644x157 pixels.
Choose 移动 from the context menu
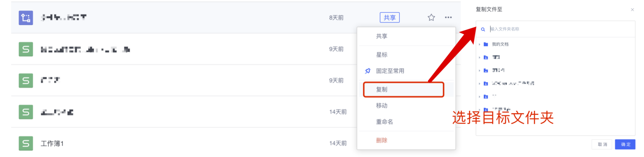pyautogui.click(x=382, y=106)
